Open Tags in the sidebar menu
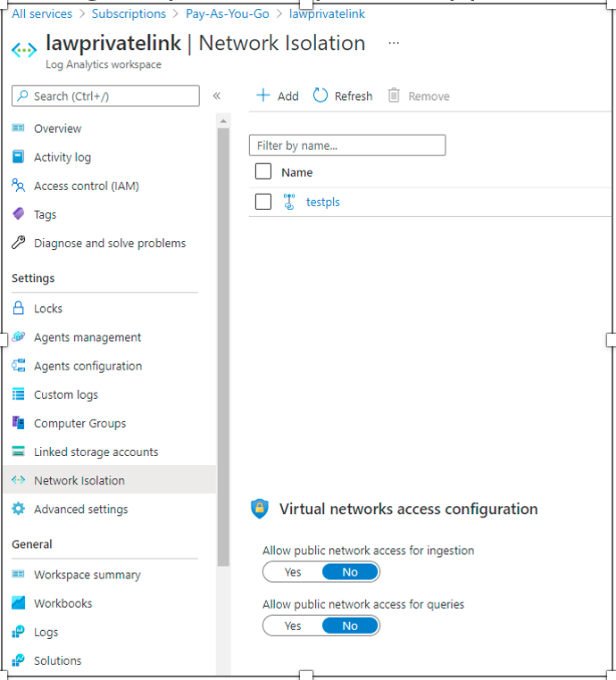This screenshot has height=680, width=616. (x=46, y=215)
